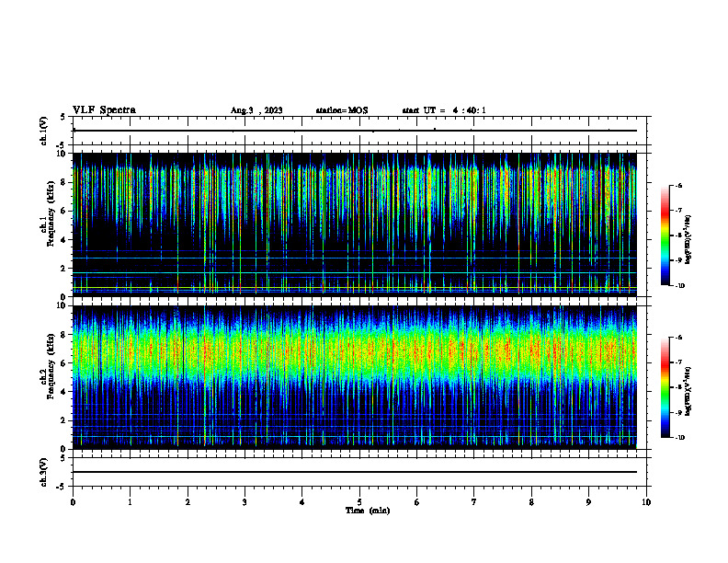Click the ch.1 color bar PSD unit label

click(x=688, y=240)
